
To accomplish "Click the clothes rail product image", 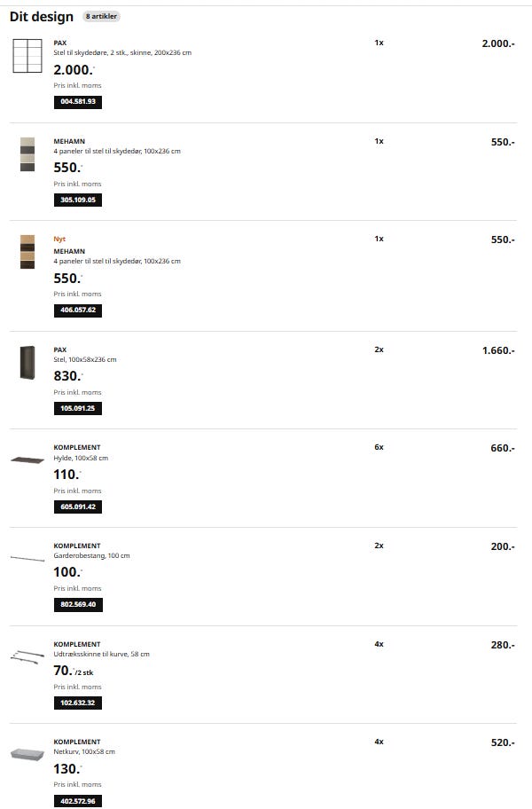I will [x=27, y=558].
